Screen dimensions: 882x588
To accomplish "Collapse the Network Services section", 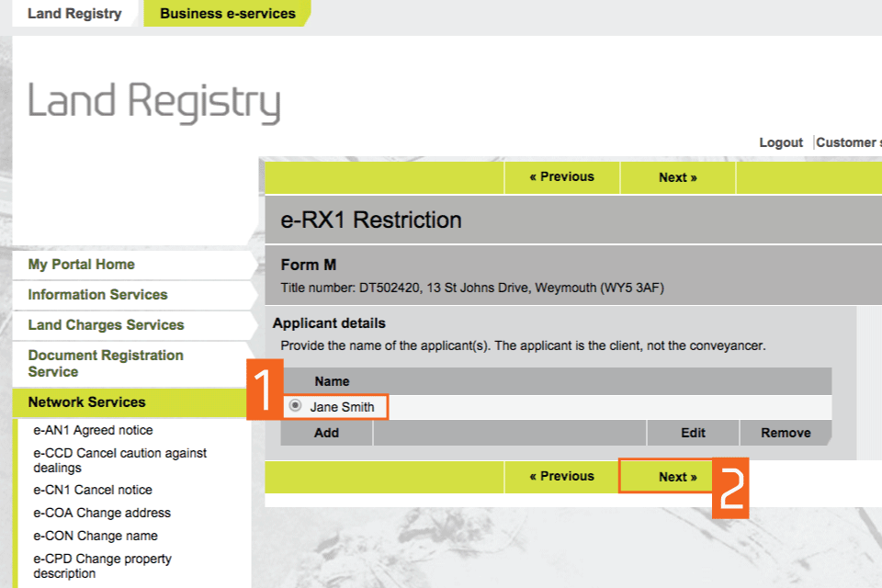I will (x=86, y=402).
